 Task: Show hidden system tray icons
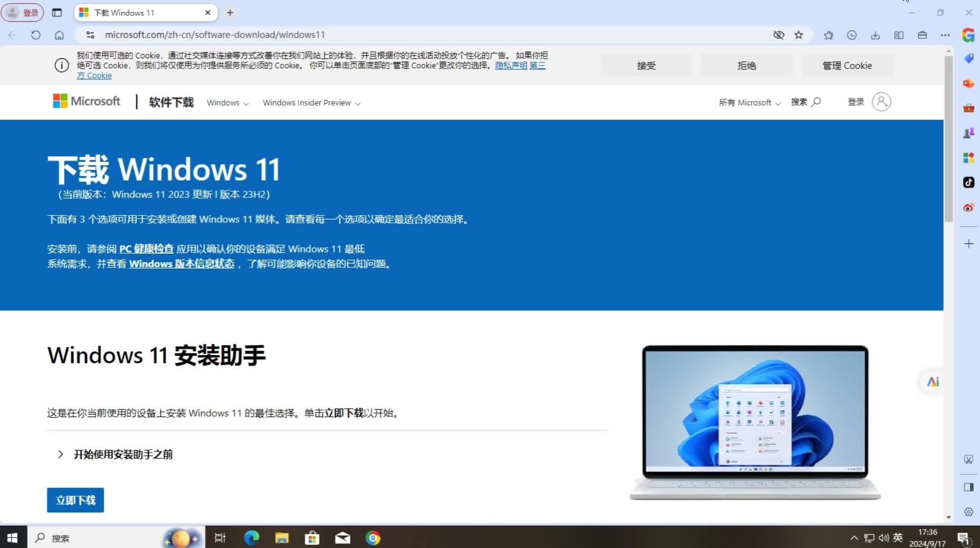click(854, 538)
